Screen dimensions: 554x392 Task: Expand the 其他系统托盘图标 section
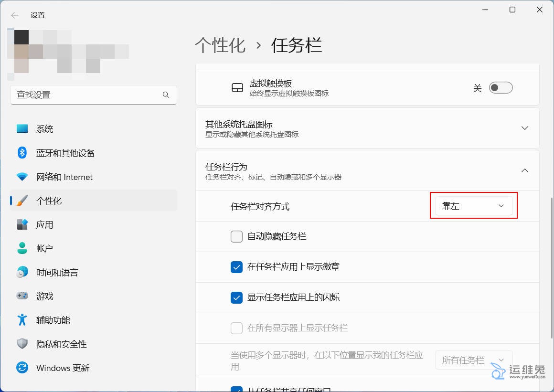[x=524, y=128]
